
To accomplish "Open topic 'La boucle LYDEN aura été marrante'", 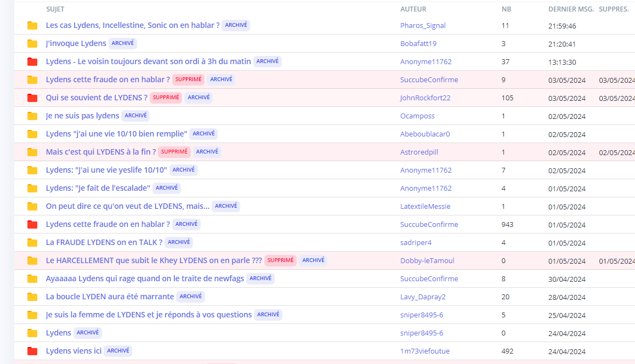I will point(110,297).
